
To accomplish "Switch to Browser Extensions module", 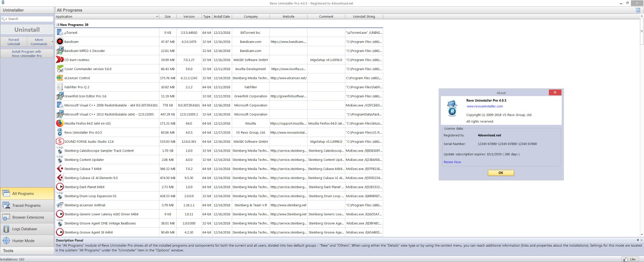I will [27, 217].
